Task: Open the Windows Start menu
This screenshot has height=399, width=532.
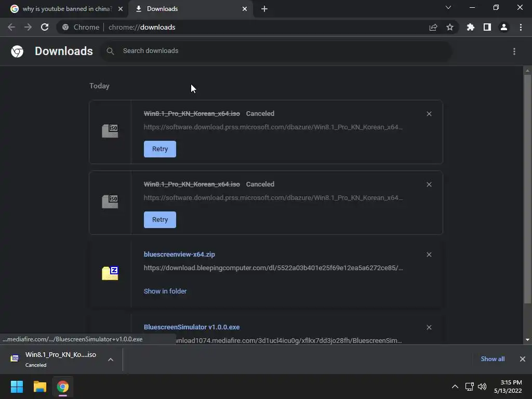Action: click(x=17, y=387)
